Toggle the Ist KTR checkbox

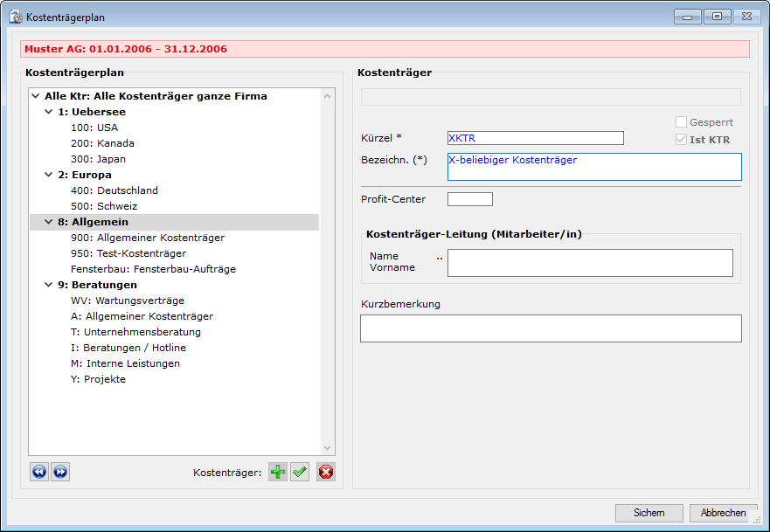pyautogui.click(x=682, y=140)
